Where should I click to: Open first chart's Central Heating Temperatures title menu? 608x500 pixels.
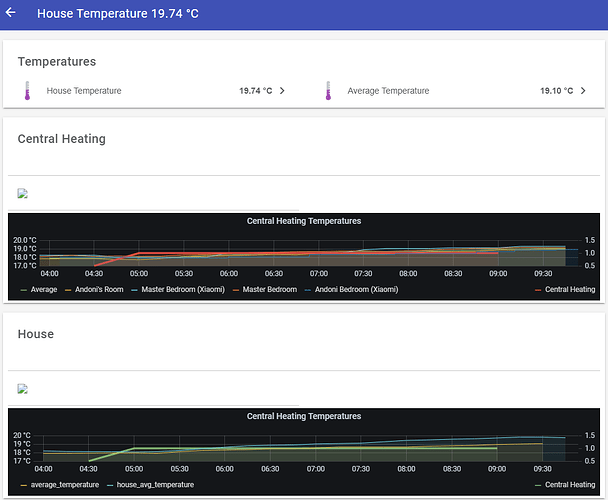click(x=303, y=221)
